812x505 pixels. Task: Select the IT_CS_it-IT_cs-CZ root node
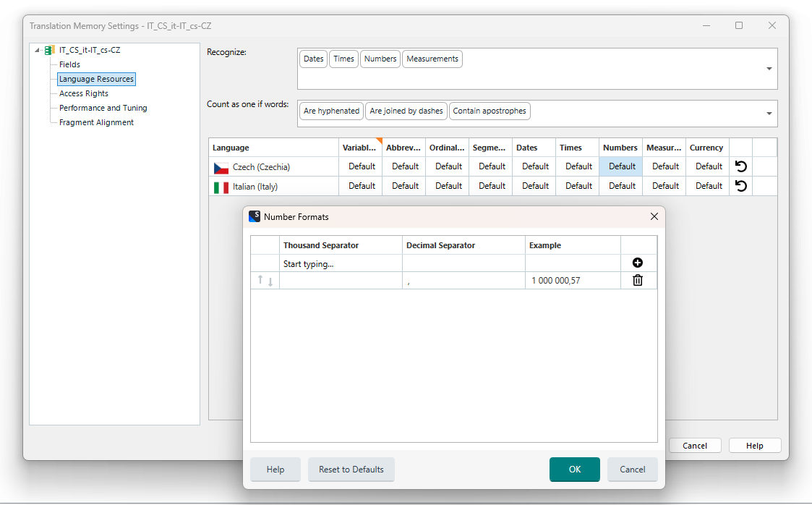point(90,50)
